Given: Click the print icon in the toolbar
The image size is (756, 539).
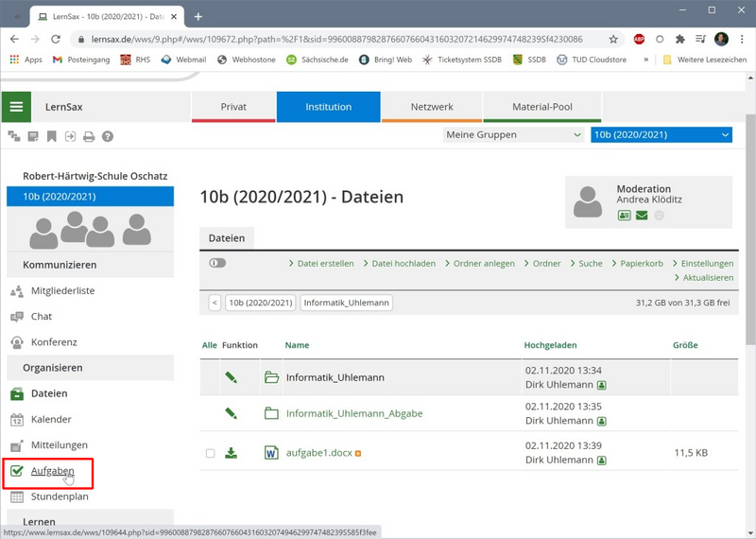Looking at the screenshot, I should tap(89, 136).
